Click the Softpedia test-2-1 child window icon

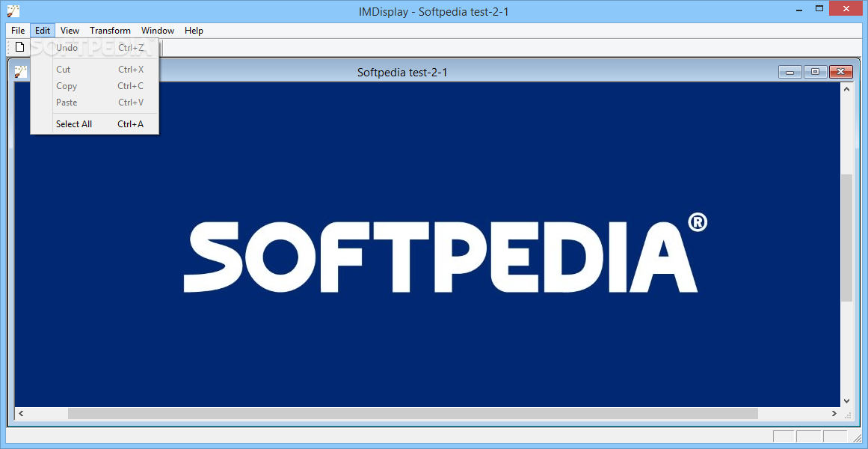pyautogui.click(x=20, y=72)
